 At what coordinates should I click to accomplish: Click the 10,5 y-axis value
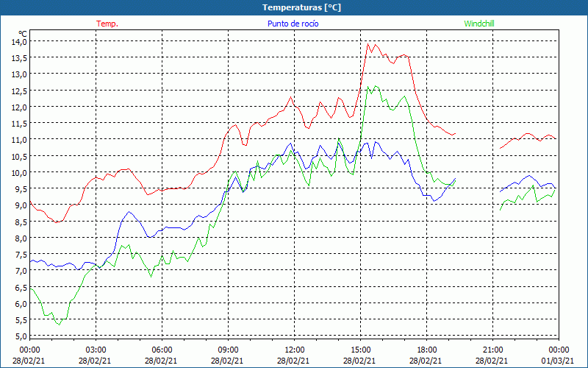click(19, 156)
